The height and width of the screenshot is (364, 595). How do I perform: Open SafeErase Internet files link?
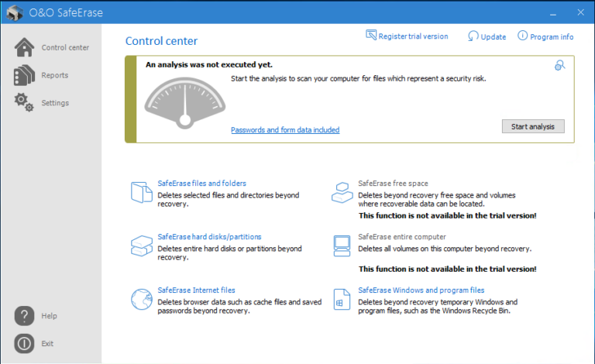(196, 290)
